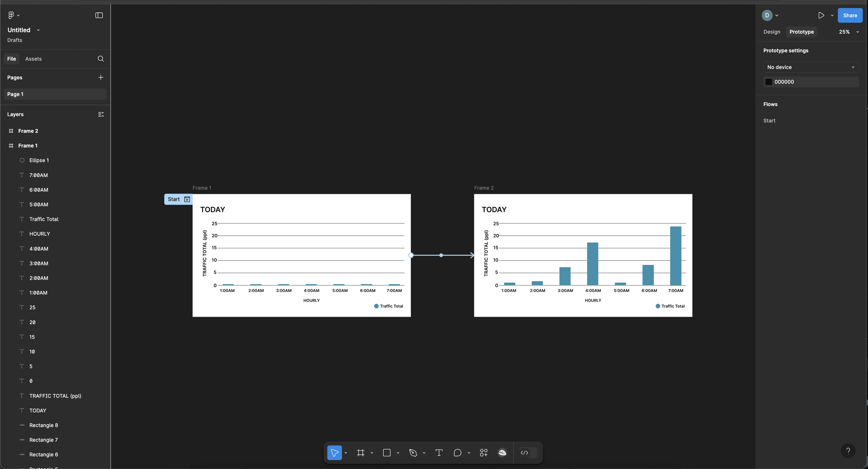Open the help question mark button

(848, 451)
